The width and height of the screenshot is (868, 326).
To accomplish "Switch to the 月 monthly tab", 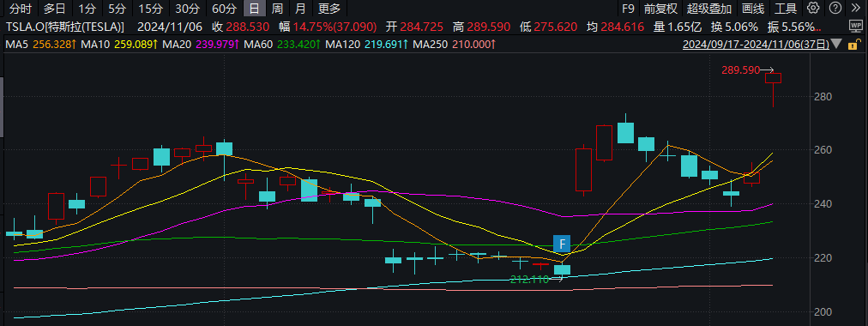I will tap(300, 9).
